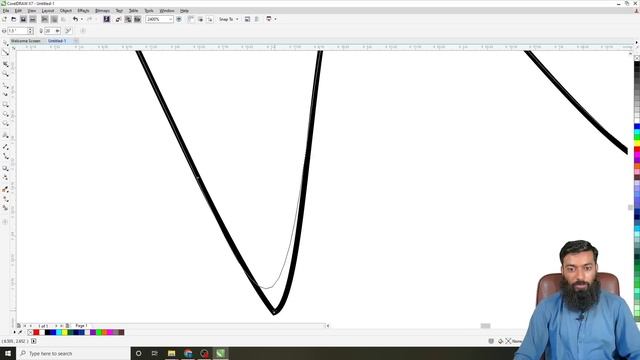
Task: Select the Rectangle tool
Action: 5,105
